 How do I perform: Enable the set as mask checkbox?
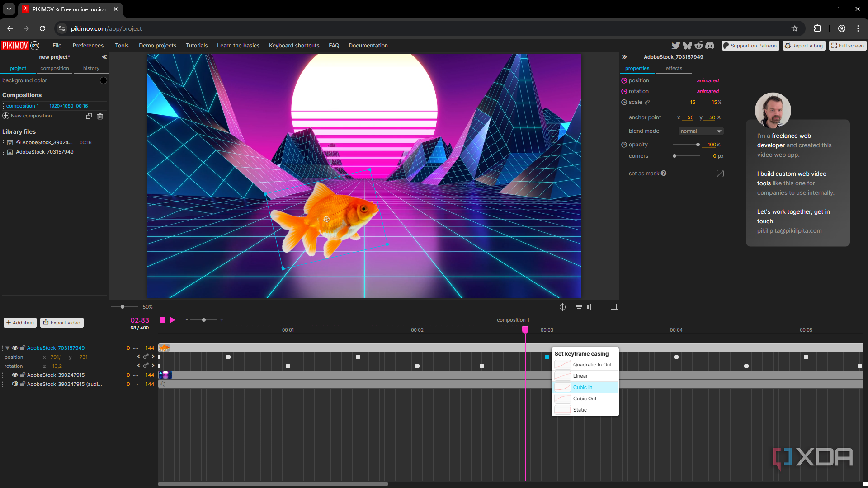[x=720, y=174]
